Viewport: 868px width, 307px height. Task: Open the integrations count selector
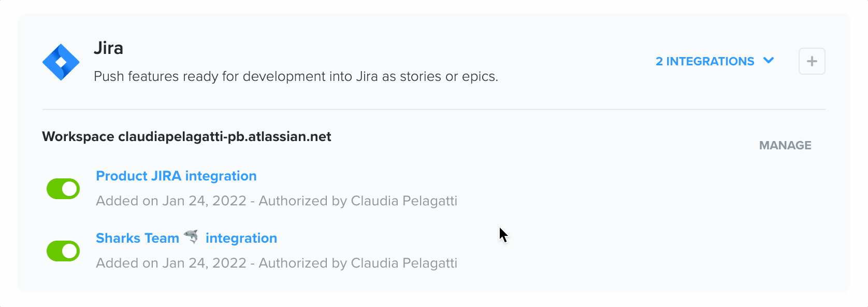click(x=715, y=61)
